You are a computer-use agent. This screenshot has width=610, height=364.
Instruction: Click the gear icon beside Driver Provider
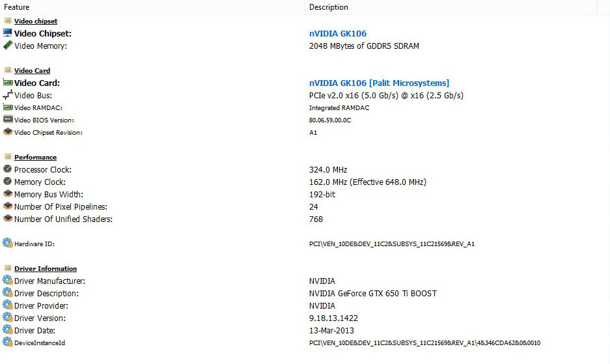coord(7,305)
